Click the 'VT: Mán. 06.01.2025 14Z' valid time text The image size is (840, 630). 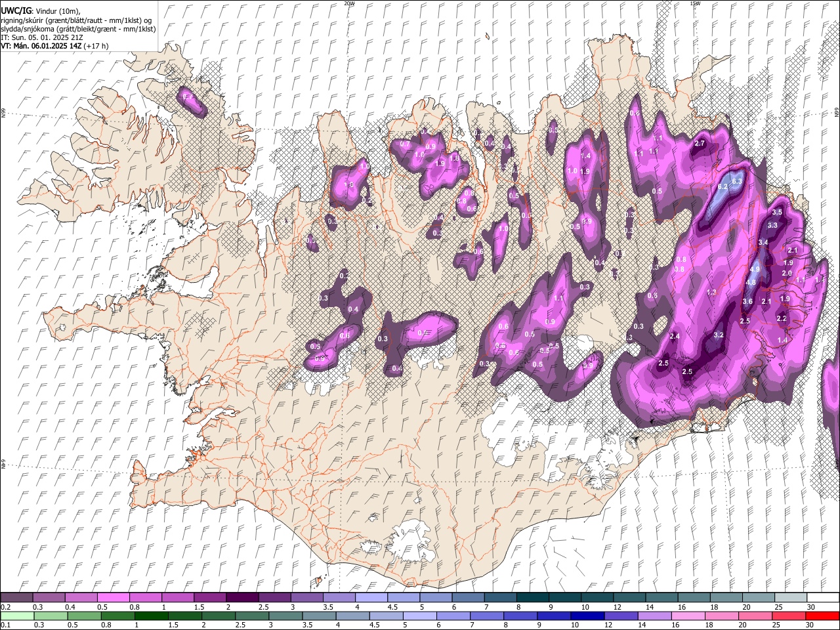(x=41, y=46)
